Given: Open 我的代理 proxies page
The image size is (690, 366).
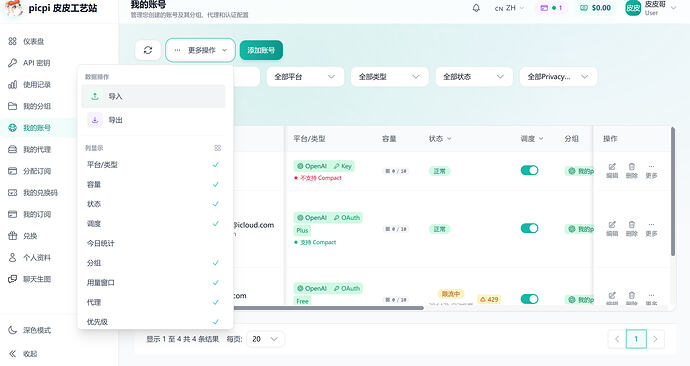Looking at the screenshot, I should click(x=29, y=149).
